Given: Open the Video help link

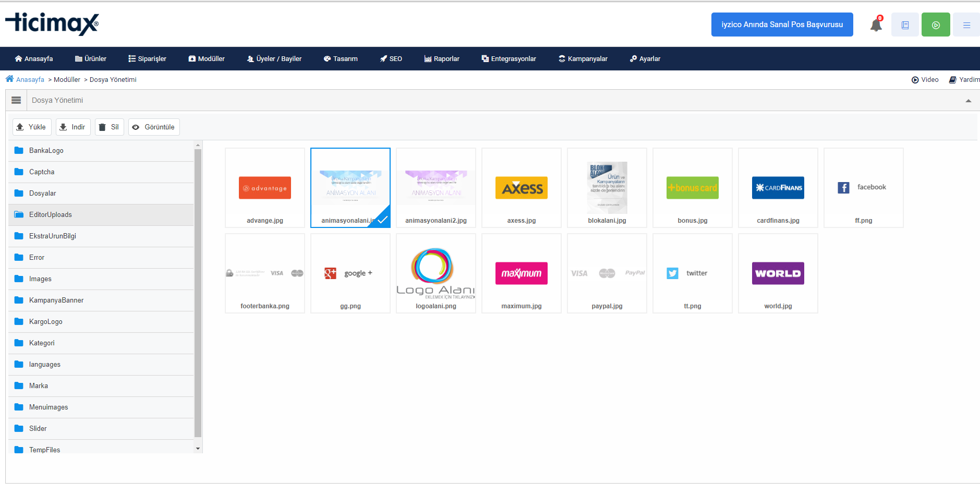Looking at the screenshot, I should (x=925, y=79).
